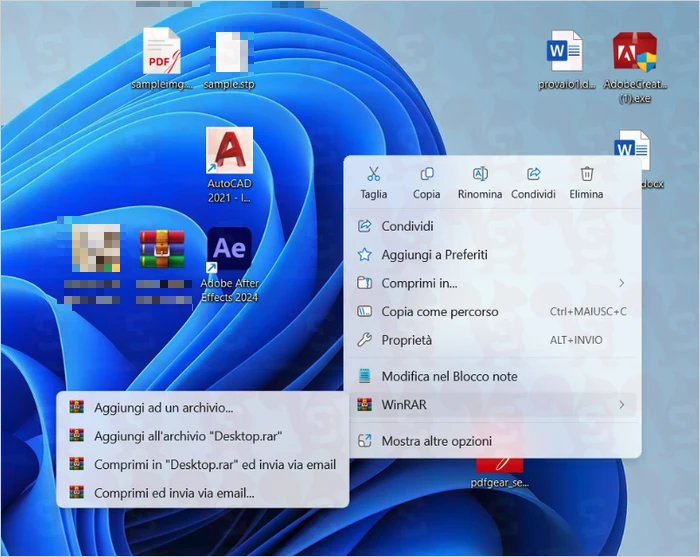700x557 pixels.
Task: Choose Aggiungi a Preferiti
Action: pyautogui.click(x=434, y=255)
